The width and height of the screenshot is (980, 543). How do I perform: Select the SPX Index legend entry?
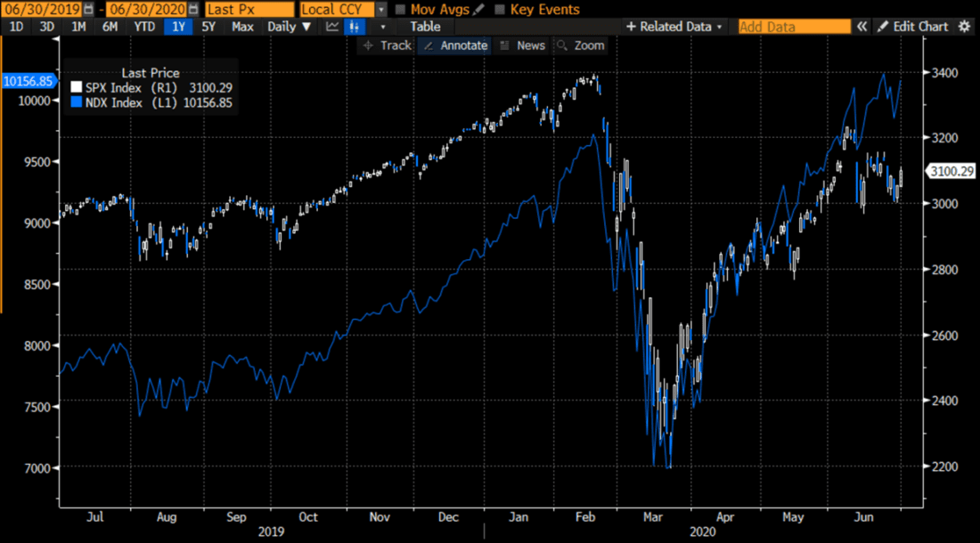click(x=151, y=88)
